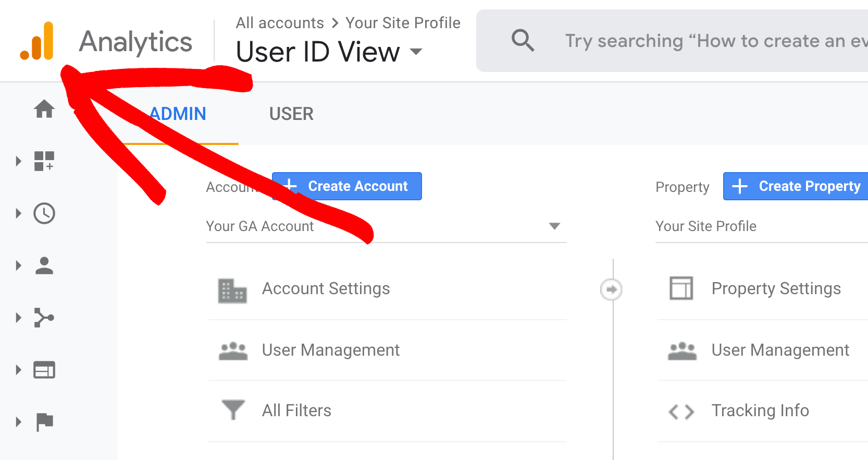Switch to the USER tab
Screen dimensions: 868x460
coord(291,114)
